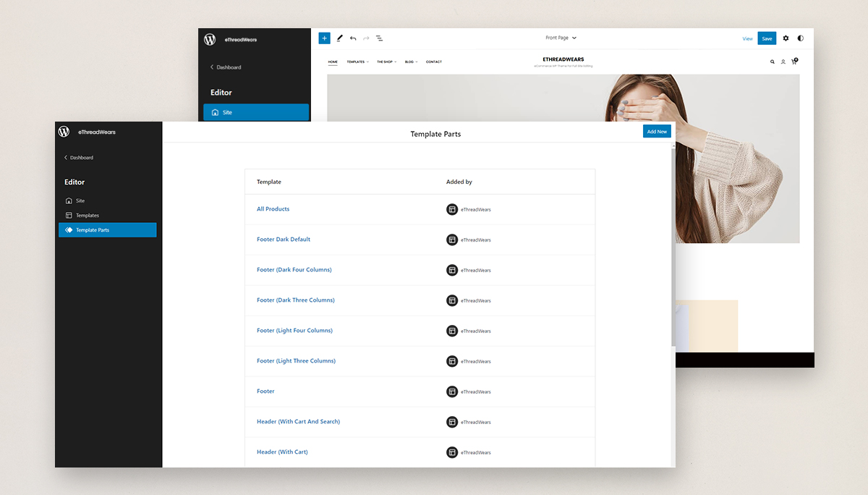The height and width of the screenshot is (495, 868).
Task: Open the Footer (Dark Three Columns) template part
Action: pos(296,300)
